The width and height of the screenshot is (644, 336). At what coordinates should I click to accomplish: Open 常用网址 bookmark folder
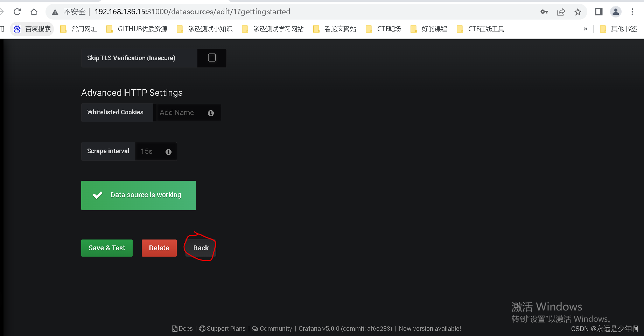click(78, 29)
